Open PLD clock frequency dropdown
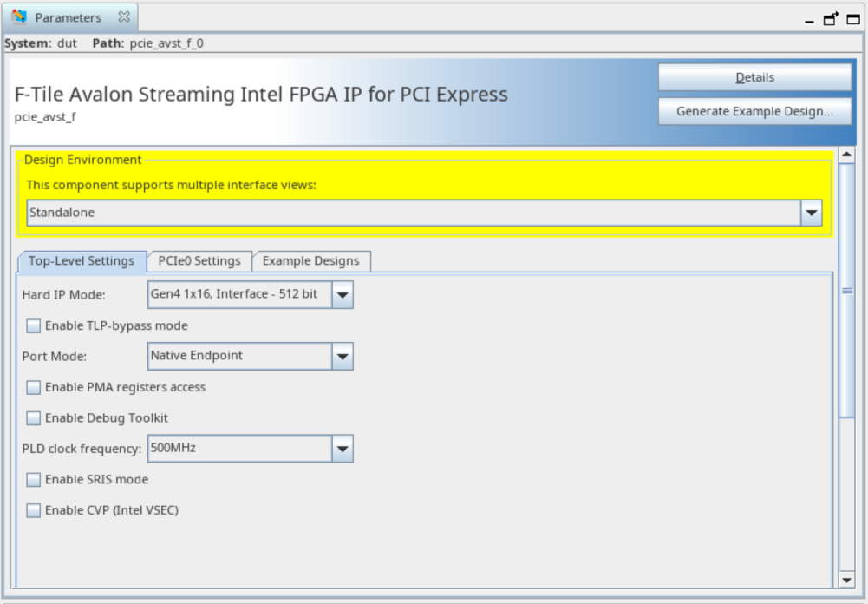Screen dimensions: 868x604 tap(343, 449)
